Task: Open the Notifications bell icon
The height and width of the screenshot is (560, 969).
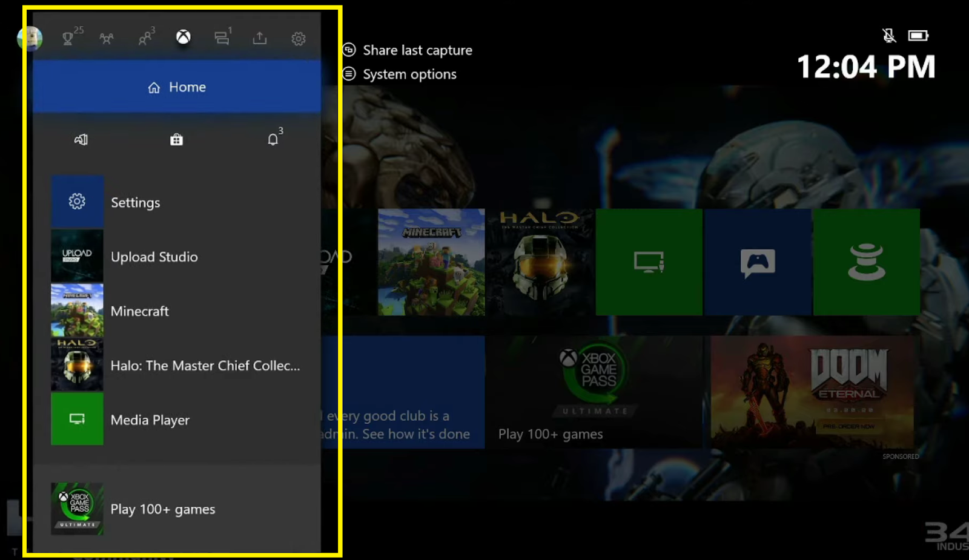Action: pyautogui.click(x=274, y=139)
